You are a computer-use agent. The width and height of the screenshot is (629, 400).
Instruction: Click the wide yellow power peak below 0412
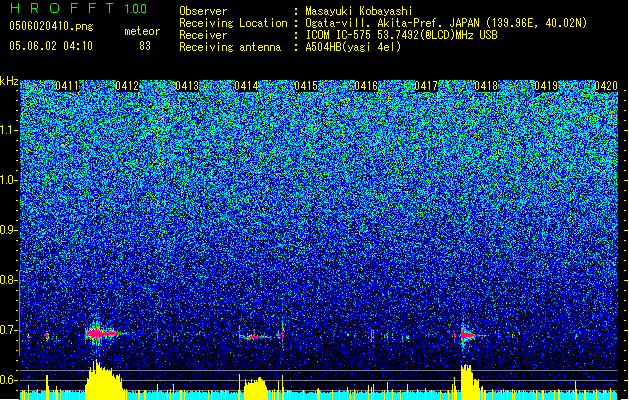104,379
